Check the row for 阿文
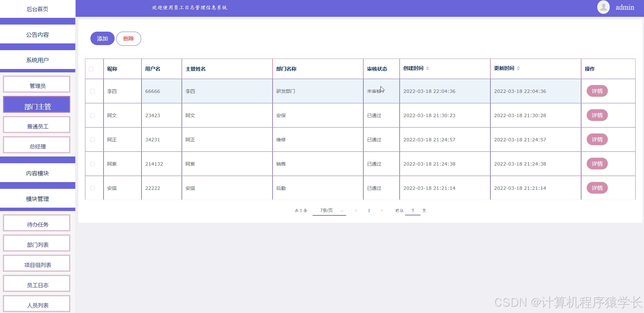644x313 pixels. (92, 115)
